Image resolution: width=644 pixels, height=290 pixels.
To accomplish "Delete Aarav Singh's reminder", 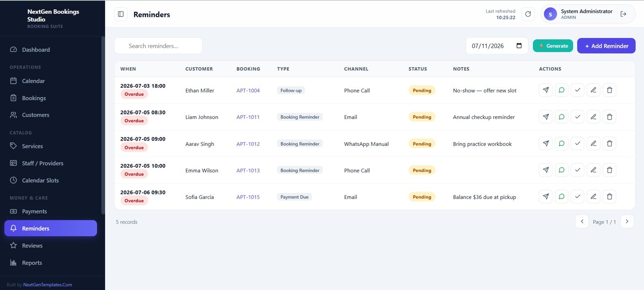I will click(609, 143).
